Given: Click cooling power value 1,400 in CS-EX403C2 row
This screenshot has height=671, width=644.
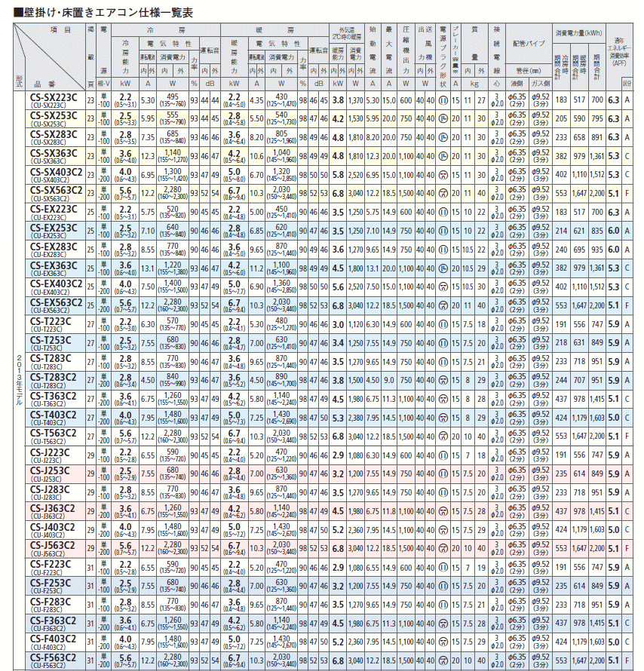Looking at the screenshot, I should tap(173, 283).
